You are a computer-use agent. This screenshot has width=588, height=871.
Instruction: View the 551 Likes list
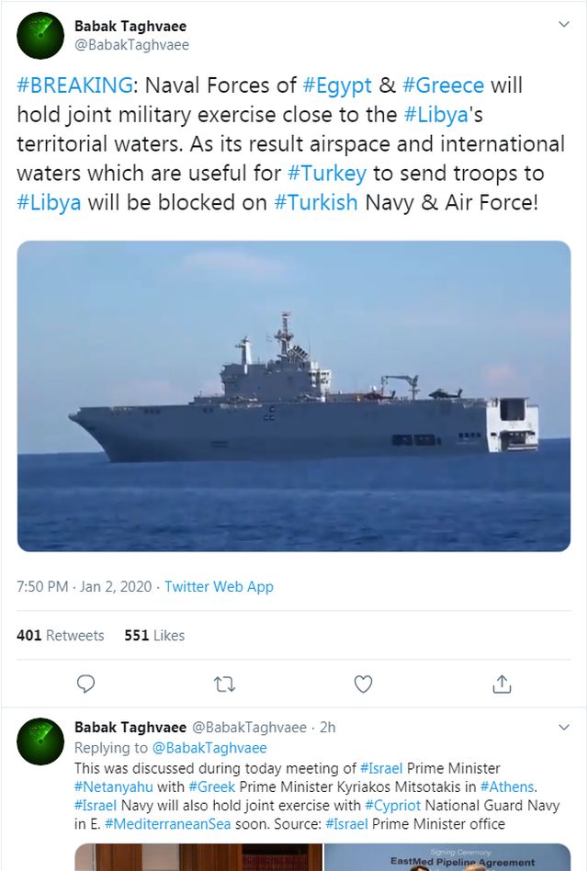(154, 635)
